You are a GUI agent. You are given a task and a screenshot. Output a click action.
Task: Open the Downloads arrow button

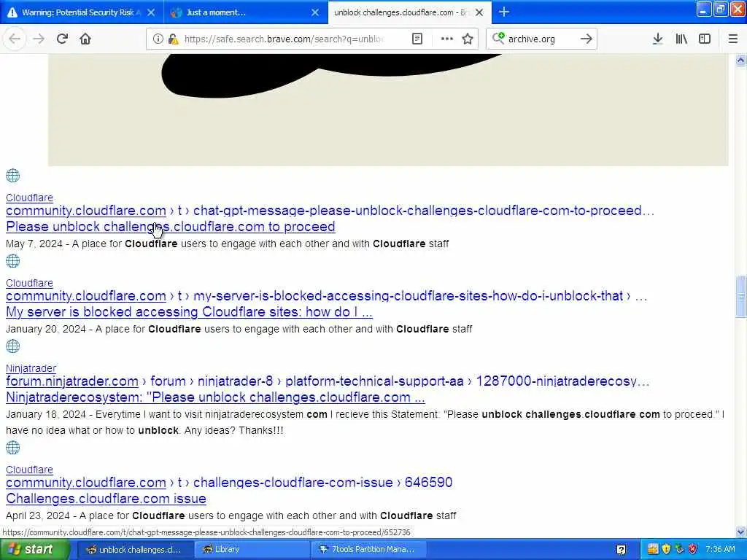pyautogui.click(x=657, y=39)
